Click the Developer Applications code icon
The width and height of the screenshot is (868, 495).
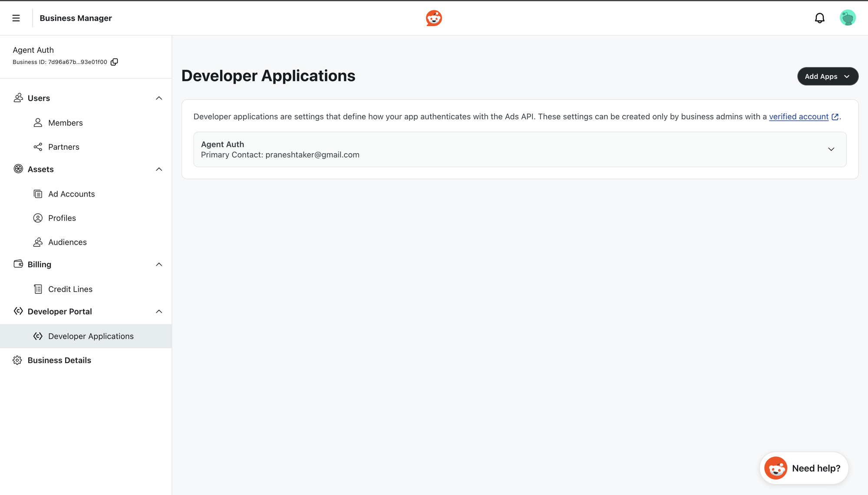38,336
